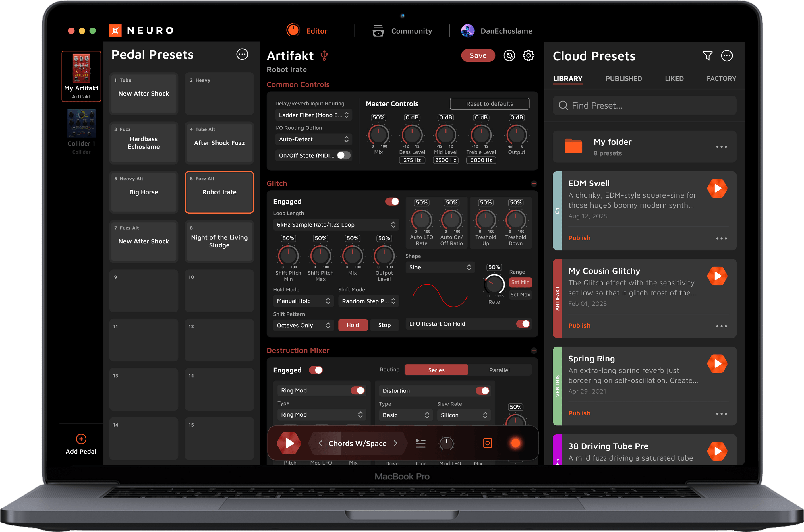This screenshot has width=804, height=532.
Task: Disable the Glitch Engaged toggle
Action: (392, 202)
